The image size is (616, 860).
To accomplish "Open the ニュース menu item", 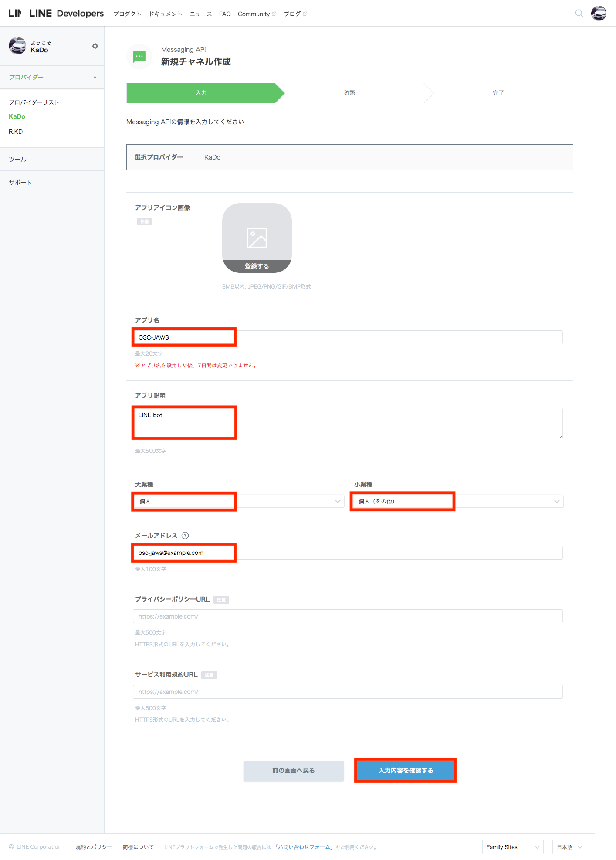I will [x=201, y=14].
